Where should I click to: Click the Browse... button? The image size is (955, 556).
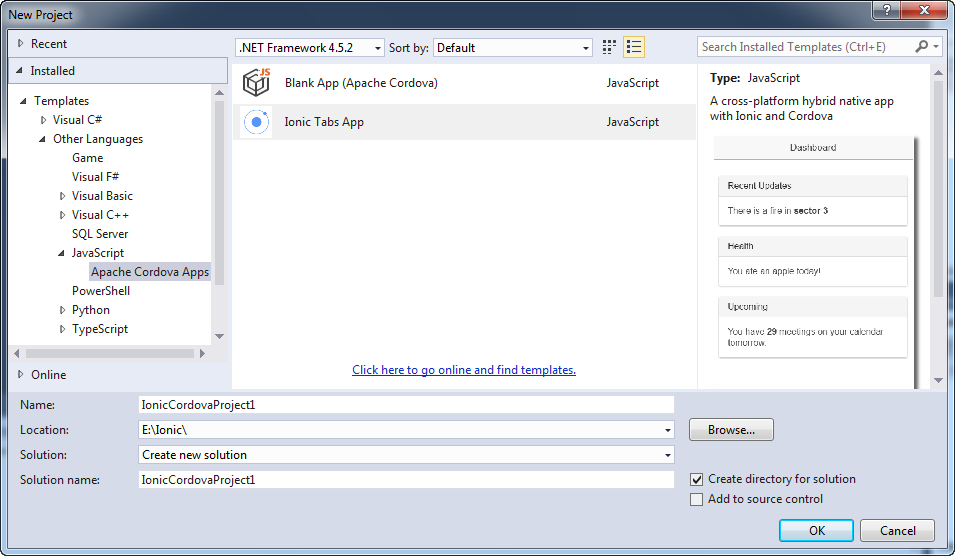pos(731,430)
